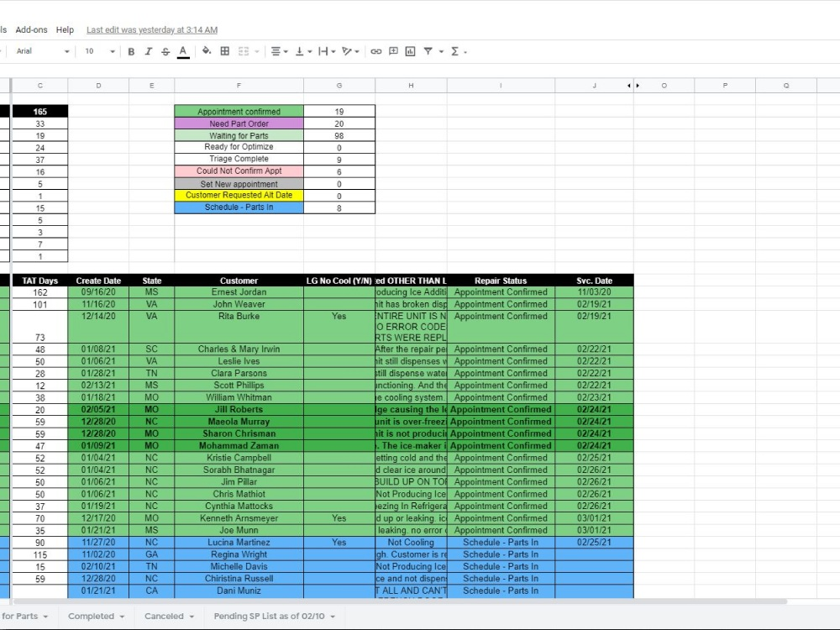
Task: Select 'Could Not Confirm Appt' cell
Action: coord(239,171)
